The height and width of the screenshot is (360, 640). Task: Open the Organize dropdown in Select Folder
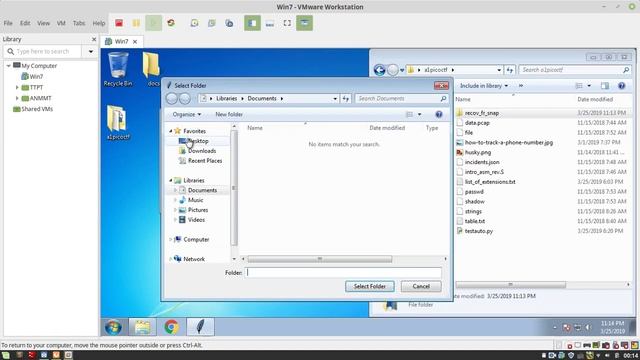pyautogui.click(x=187, y=114)
